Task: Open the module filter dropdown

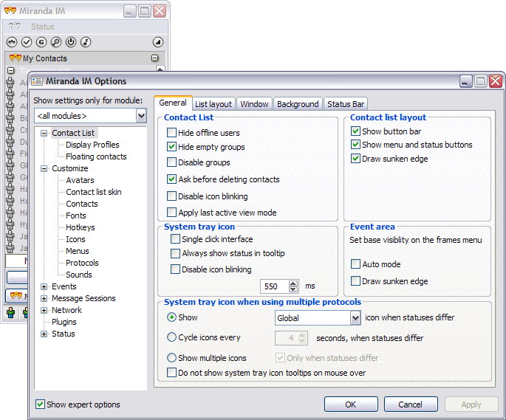Action: pos(141,115)
